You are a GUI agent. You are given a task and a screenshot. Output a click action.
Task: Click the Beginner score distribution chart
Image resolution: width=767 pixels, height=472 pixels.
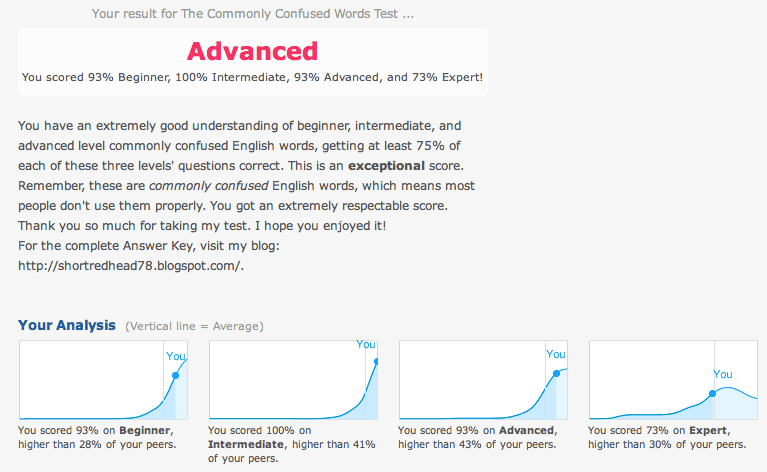click(x=103, y=380)
